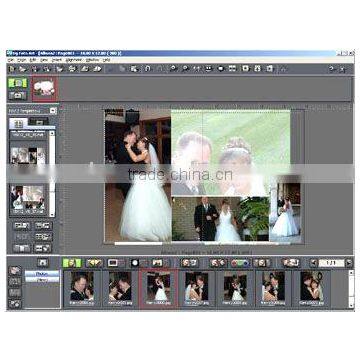360x360 pixels.
Task: Switch to the first templates panel tab
Action: 18,123
